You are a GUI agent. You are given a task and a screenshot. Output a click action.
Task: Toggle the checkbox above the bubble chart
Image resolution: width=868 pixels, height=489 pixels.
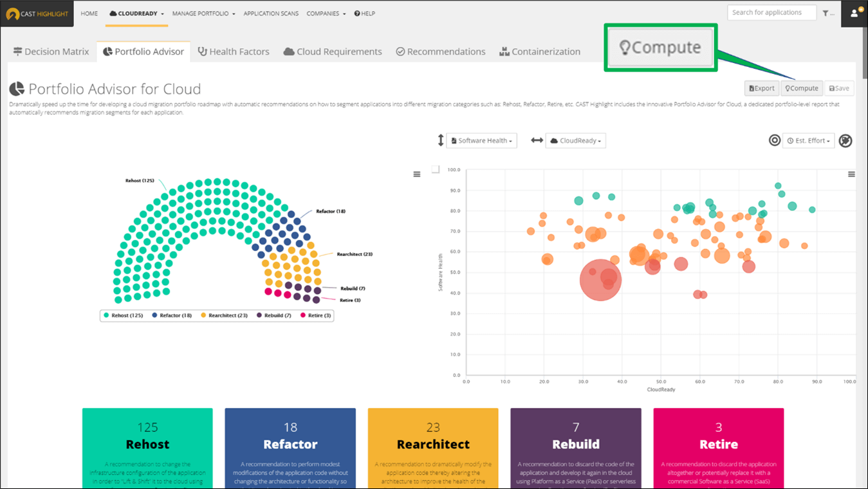click(x=434, y=169)
